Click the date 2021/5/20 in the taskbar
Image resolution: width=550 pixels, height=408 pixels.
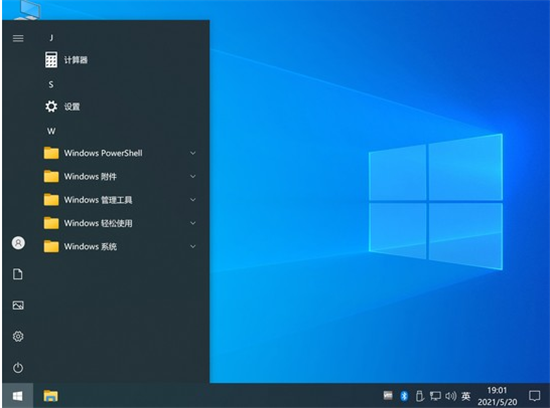tap(497, 402)
